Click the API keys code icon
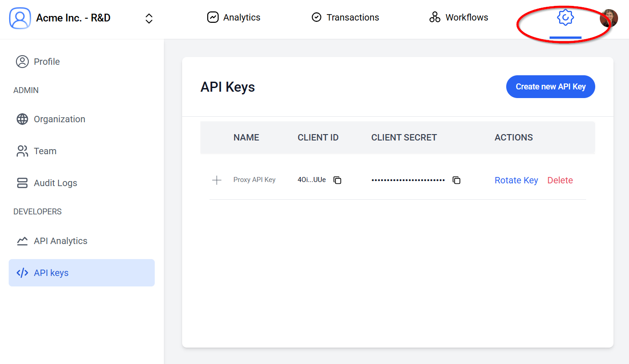This screenshot has height=364, width=629. click(x=22, y=272)
